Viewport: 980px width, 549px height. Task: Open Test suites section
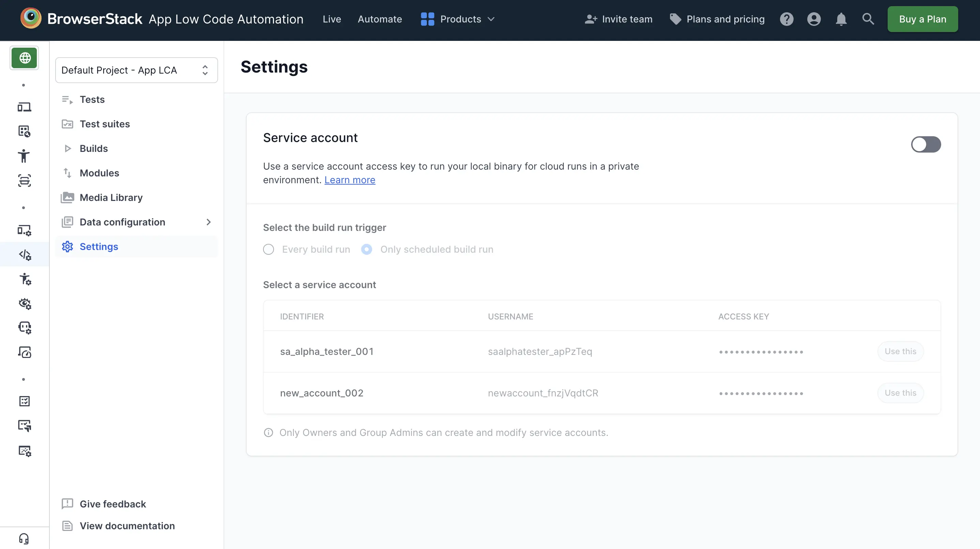coord(136,124)
